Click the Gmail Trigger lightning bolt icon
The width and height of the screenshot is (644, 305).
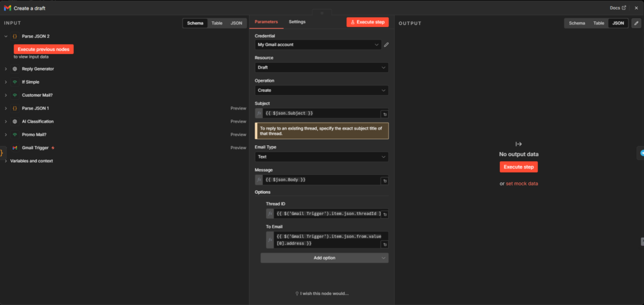(x=53, y=148)
